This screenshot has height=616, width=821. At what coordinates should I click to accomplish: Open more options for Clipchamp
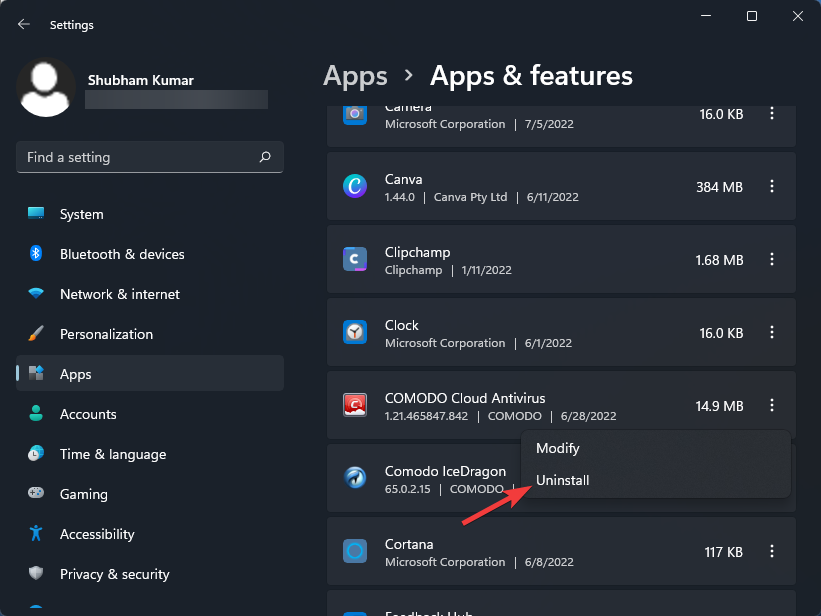[771, 260]
